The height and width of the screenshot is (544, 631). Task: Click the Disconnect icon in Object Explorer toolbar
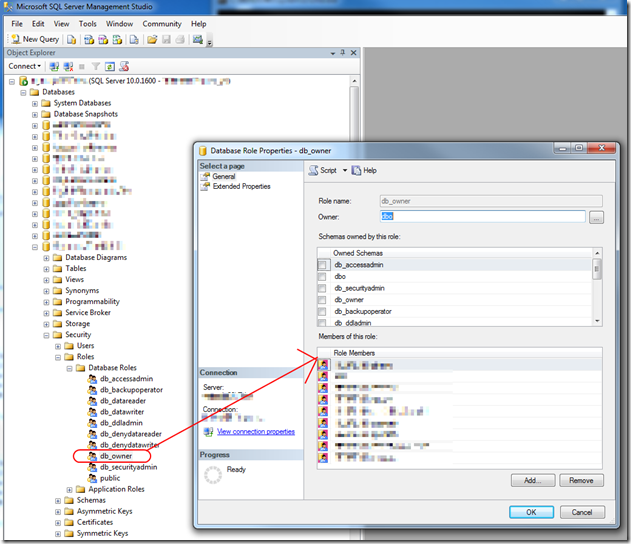pos(68,66)
